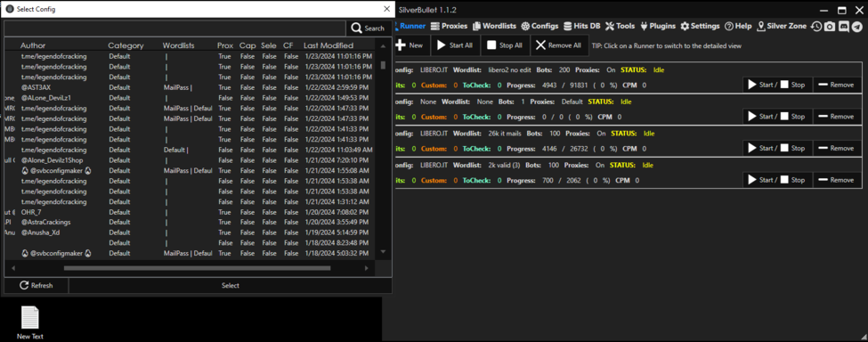Screen dimensions: 868x342
Task: Open the Help tab
Action: click(x=738, y=26)
